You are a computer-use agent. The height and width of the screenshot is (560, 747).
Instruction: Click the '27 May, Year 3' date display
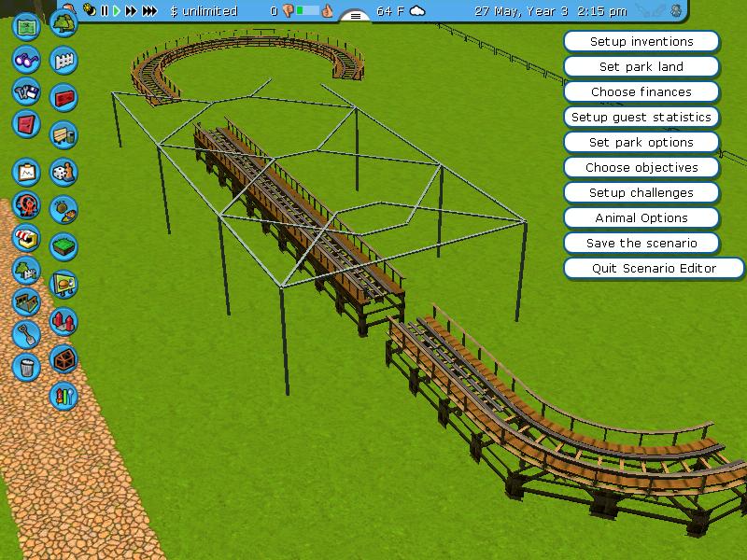click(x=521, y=11)
